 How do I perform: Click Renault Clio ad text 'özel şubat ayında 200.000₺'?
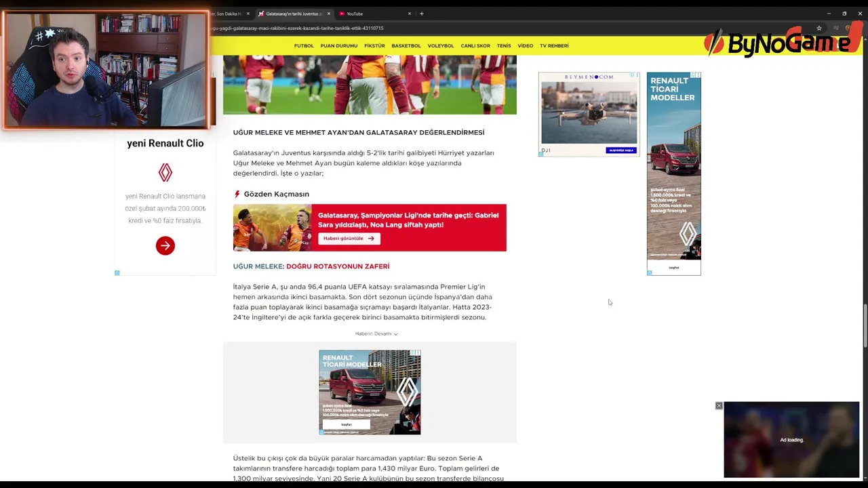click(x=165, y=209)
